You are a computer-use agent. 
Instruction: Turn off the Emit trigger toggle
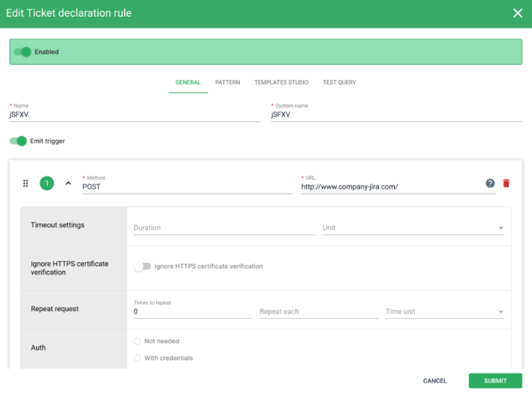point(18,141)
